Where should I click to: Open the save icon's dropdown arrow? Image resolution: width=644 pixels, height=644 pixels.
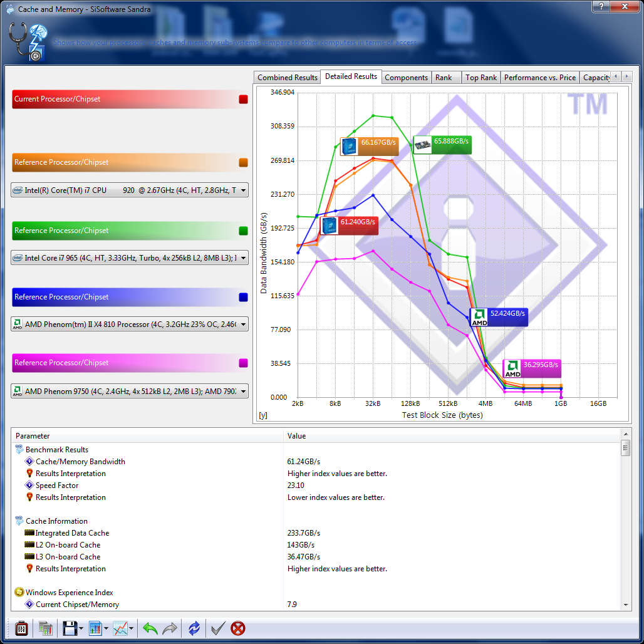coord(81,628)
